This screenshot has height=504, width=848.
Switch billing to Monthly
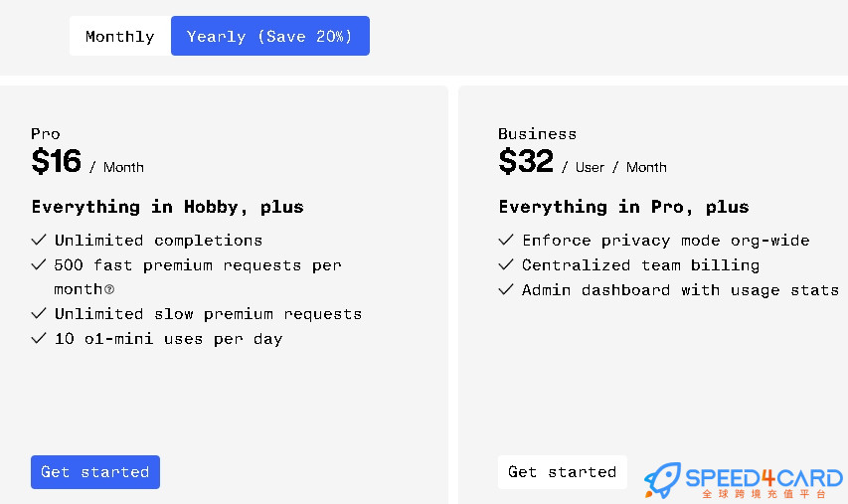pyautogui.click(x=120, y=36)
